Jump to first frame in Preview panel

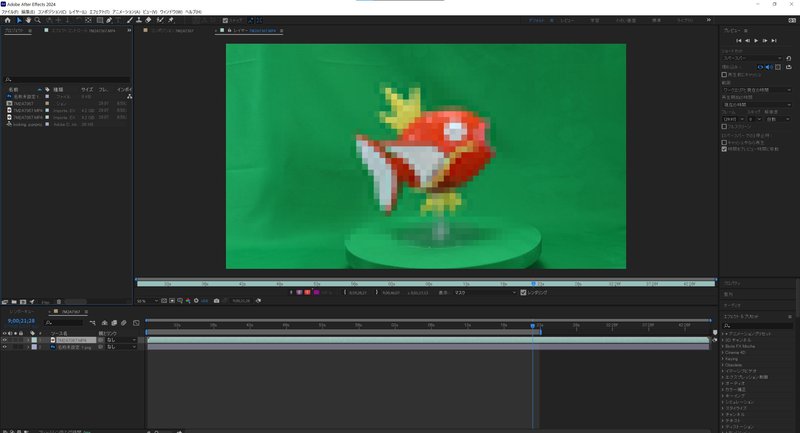[738, 40]
